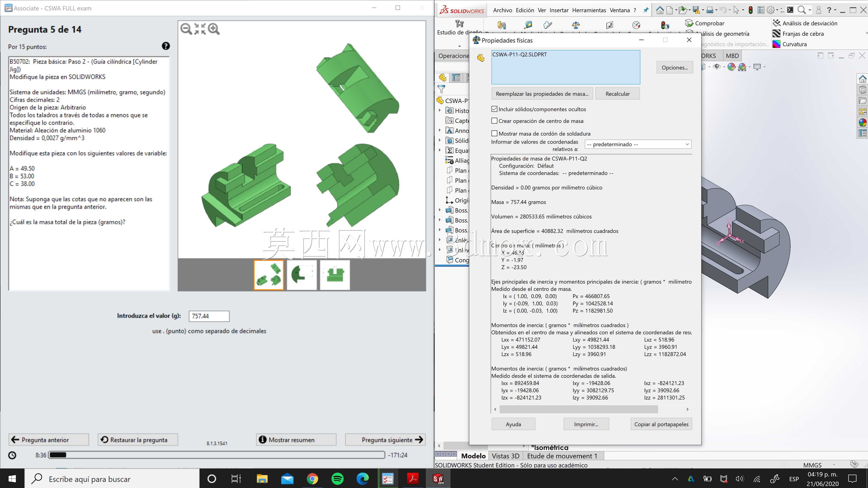Click the Open document icon

coord(683,10)
